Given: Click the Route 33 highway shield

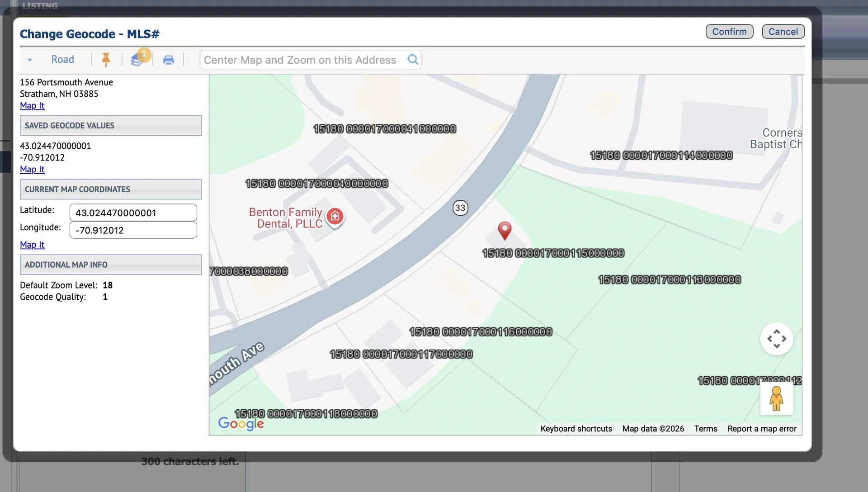Looking at the screenshot, I should point(460,208).
